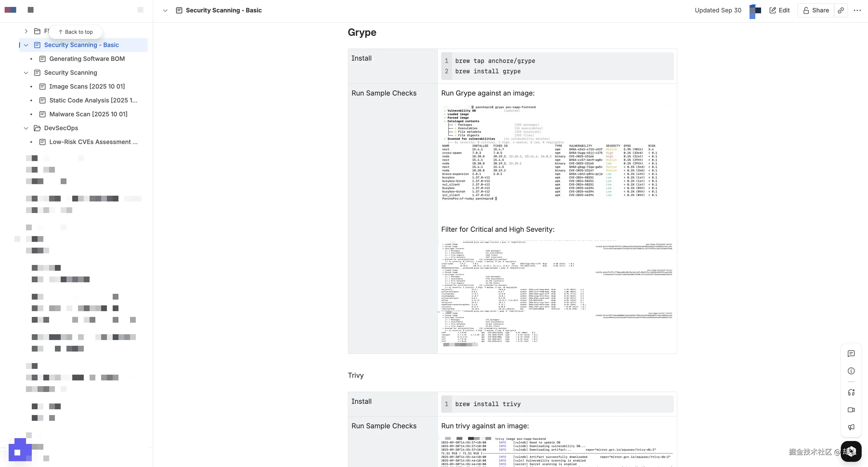The width and height of the screenshot is (868, 467).
Task: Open Generating Software BOM page
Action: pyautogui.click(x=87, y=59)
